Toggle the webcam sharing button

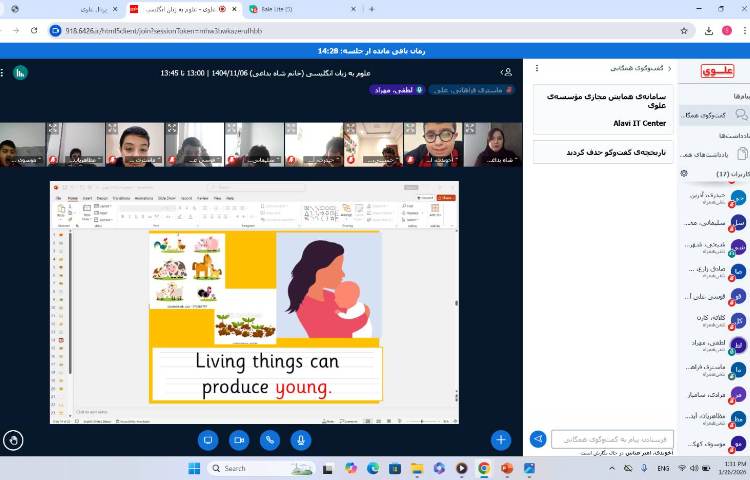pos(239,440)
